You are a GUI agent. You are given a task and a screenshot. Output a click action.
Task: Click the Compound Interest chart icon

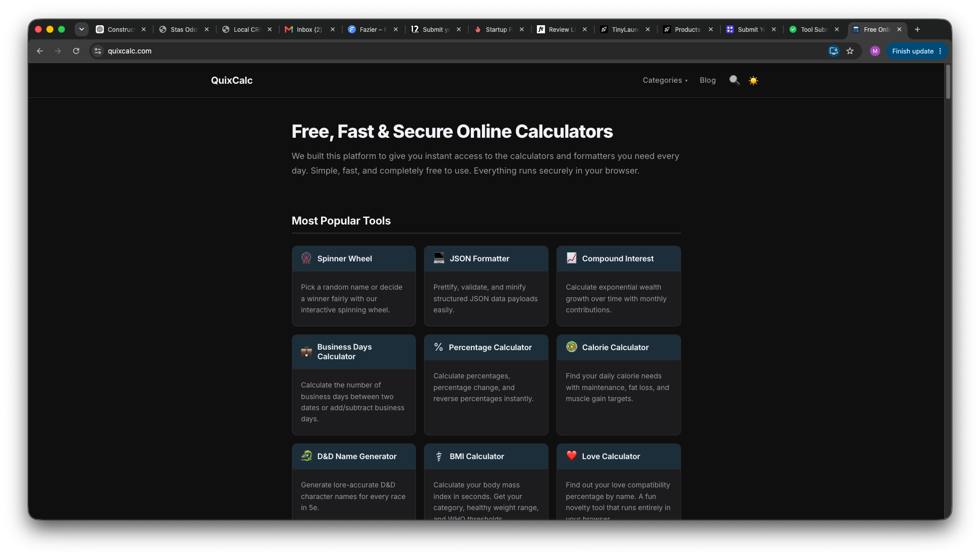click(x=571, y=258)
